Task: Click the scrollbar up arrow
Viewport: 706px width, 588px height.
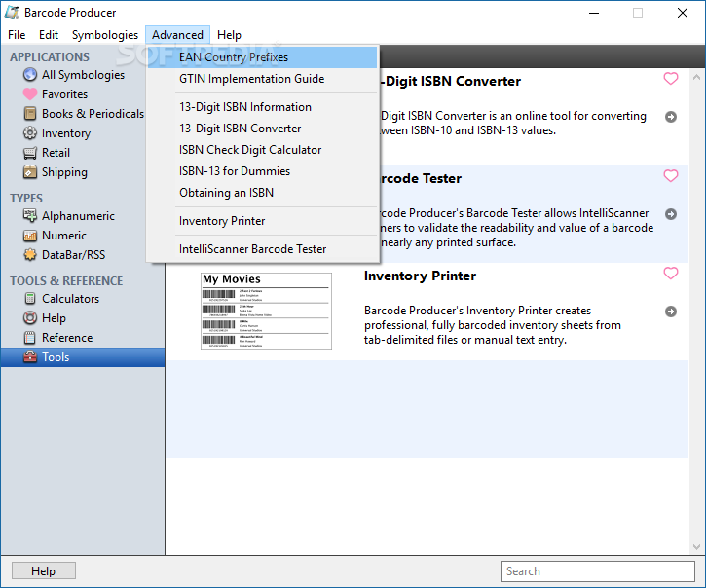Action: point(696,77)
